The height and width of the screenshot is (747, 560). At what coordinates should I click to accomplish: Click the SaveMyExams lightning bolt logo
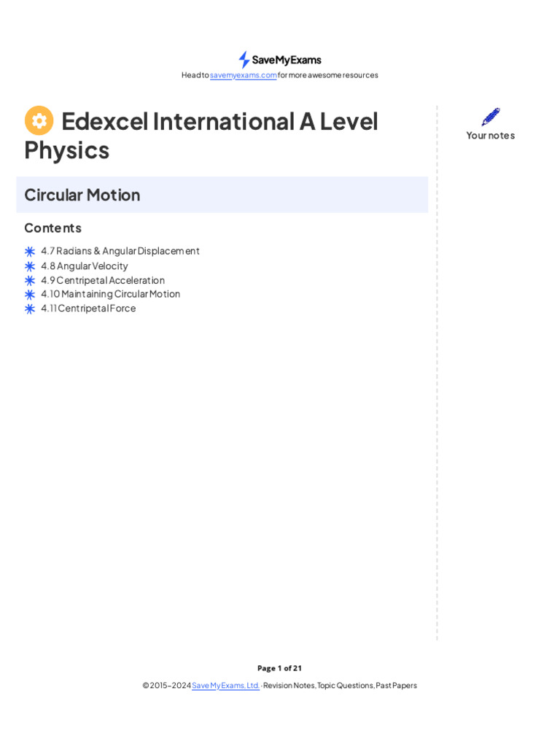tap(244, 60)
